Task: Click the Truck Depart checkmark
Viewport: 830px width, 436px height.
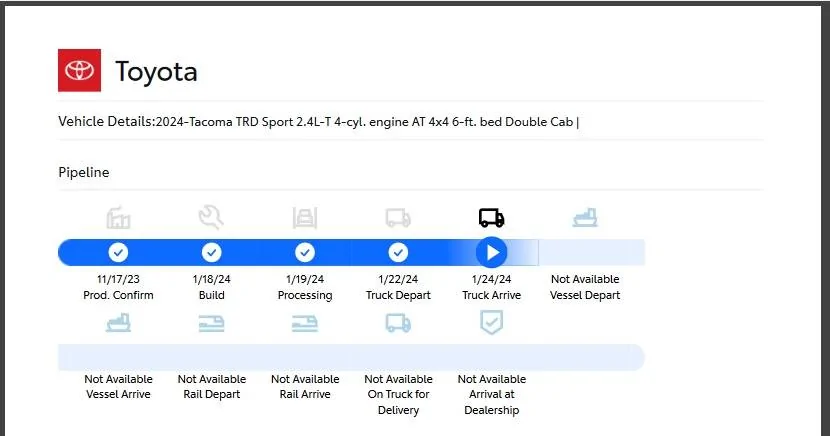Action: tap(398, 252)
